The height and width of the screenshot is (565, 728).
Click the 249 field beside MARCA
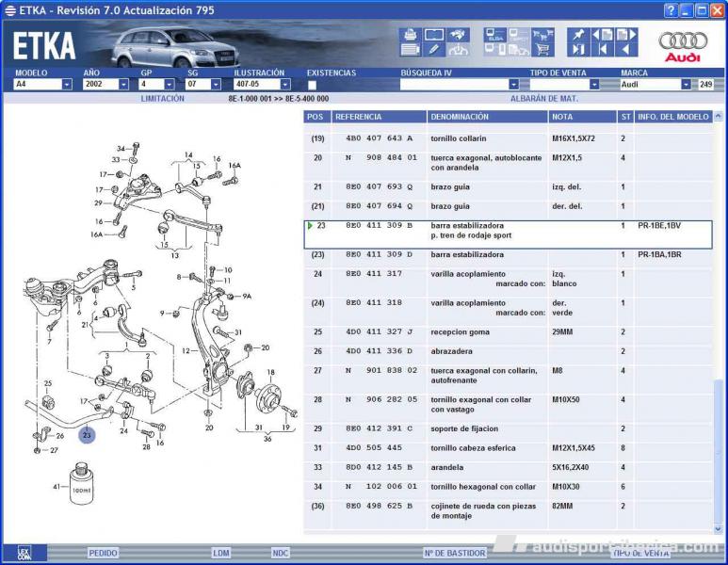point(705,85)
